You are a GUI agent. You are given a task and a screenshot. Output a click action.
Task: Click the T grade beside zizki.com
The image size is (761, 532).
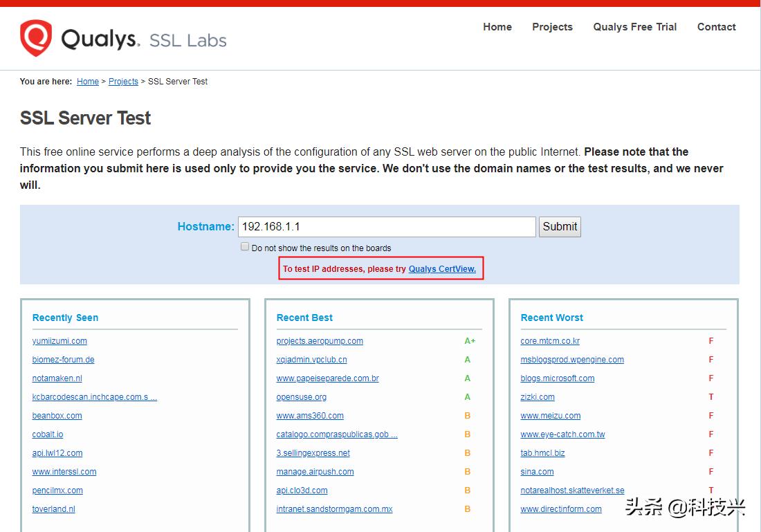(711, 397)
